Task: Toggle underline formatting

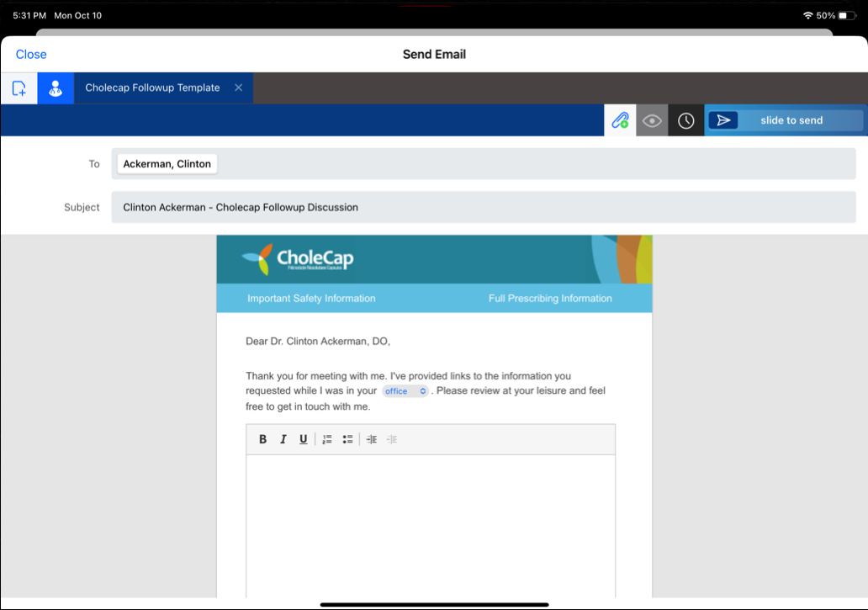Action: coord(304,439)
